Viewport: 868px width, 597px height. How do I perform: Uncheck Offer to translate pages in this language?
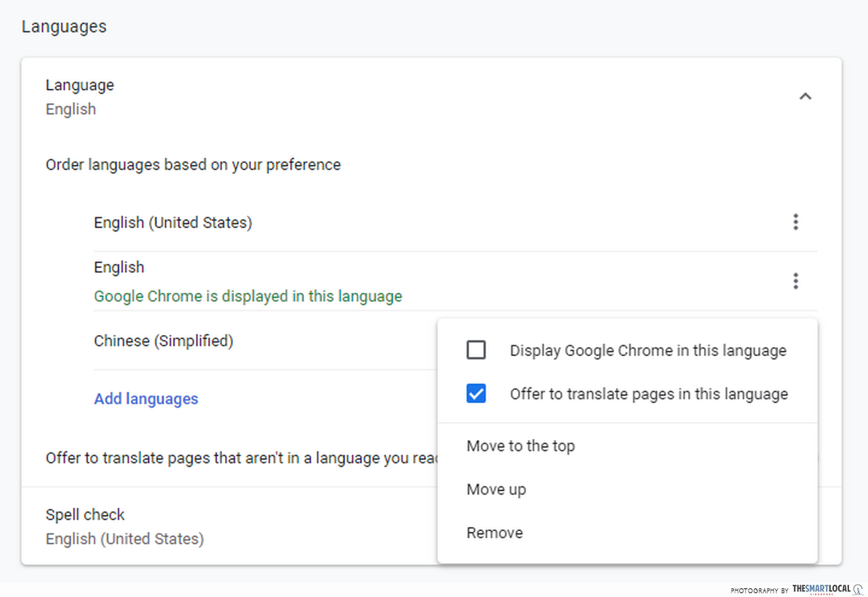pos(476,394)
